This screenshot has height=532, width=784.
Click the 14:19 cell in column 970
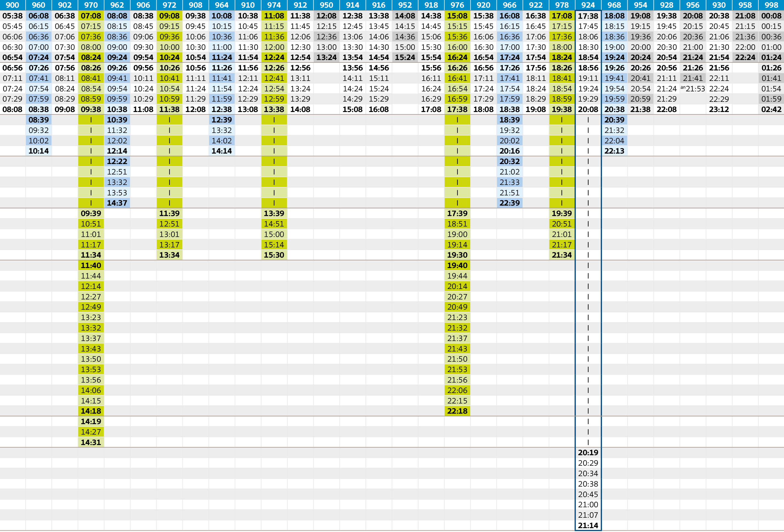[91, 421]
